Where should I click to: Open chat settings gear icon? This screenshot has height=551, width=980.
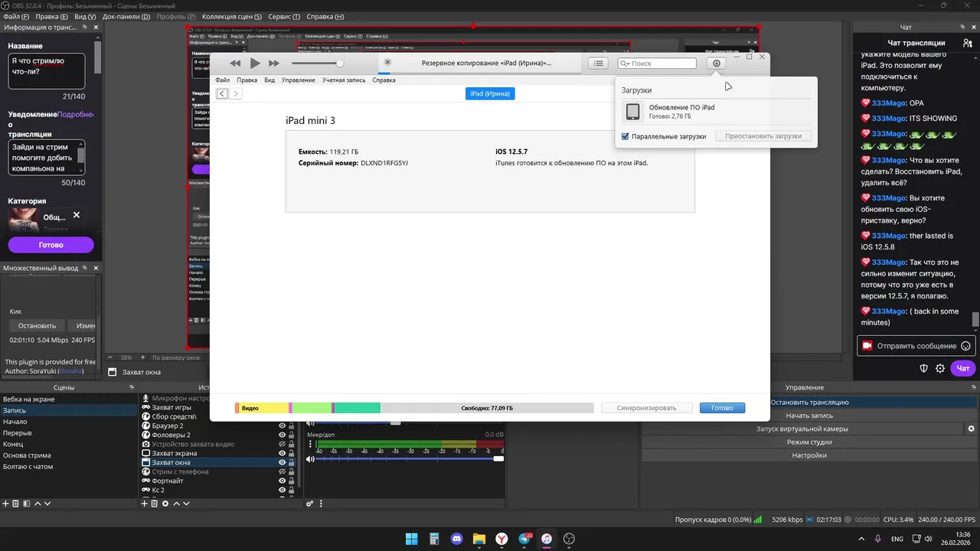click(940, 369)
